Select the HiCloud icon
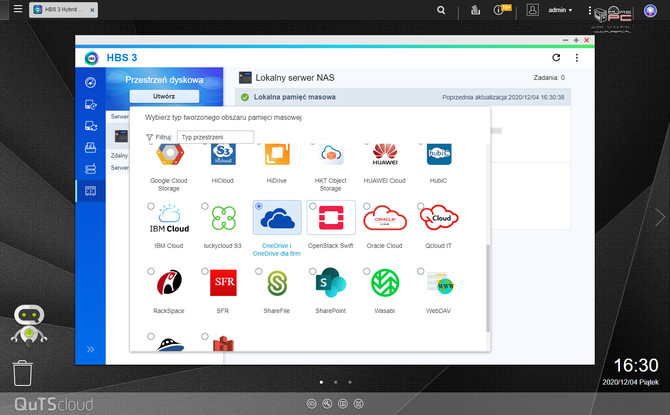 [223, 155]
